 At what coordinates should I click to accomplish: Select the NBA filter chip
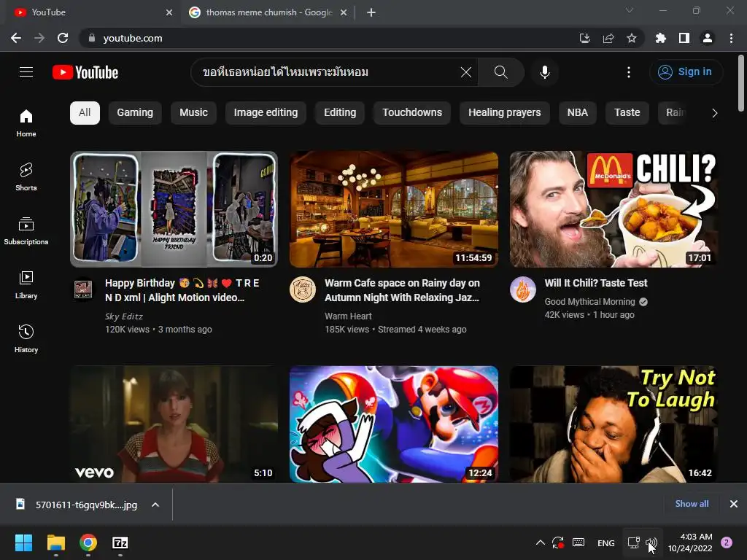tap(578, 113)
